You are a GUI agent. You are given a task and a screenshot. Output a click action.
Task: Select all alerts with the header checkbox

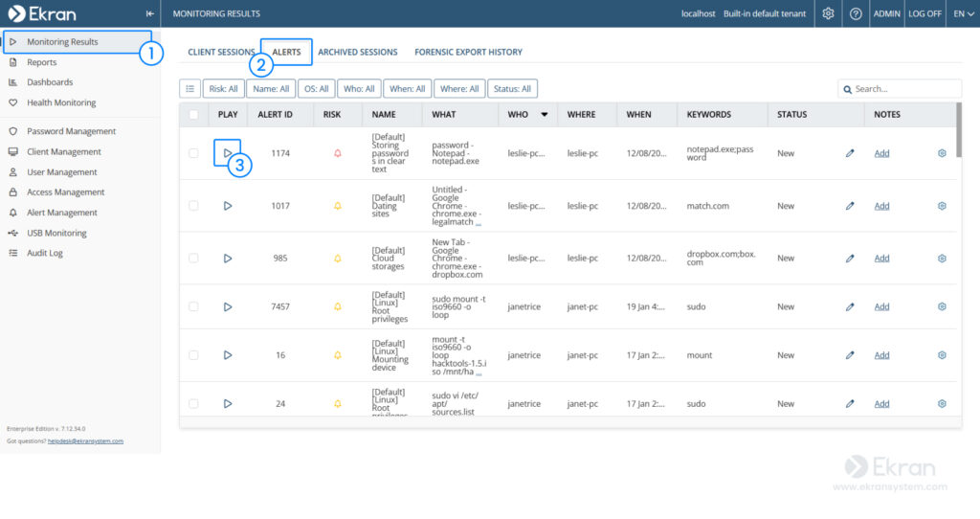pos(193,115)
